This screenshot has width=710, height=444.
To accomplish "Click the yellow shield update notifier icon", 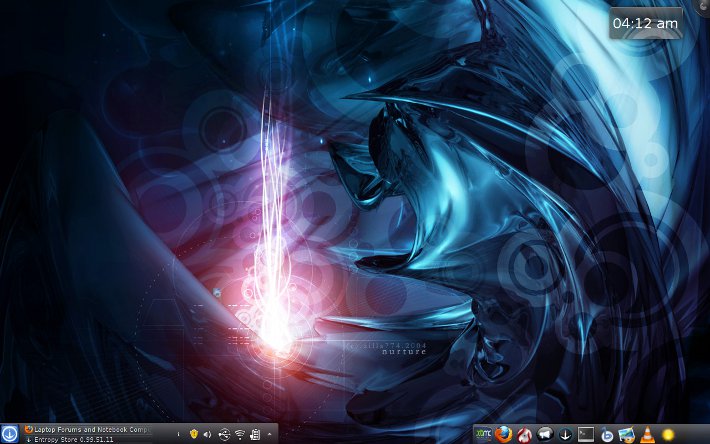I will tap(194, 434).
